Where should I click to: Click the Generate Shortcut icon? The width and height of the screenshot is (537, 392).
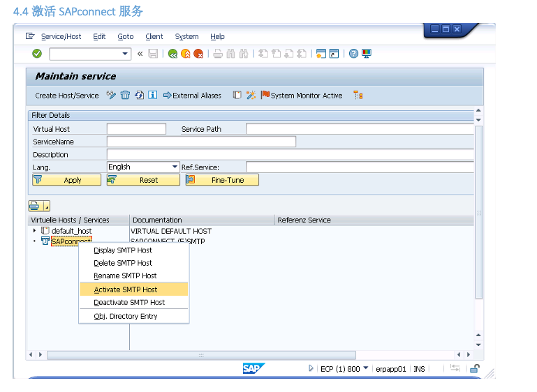(334, 54)
